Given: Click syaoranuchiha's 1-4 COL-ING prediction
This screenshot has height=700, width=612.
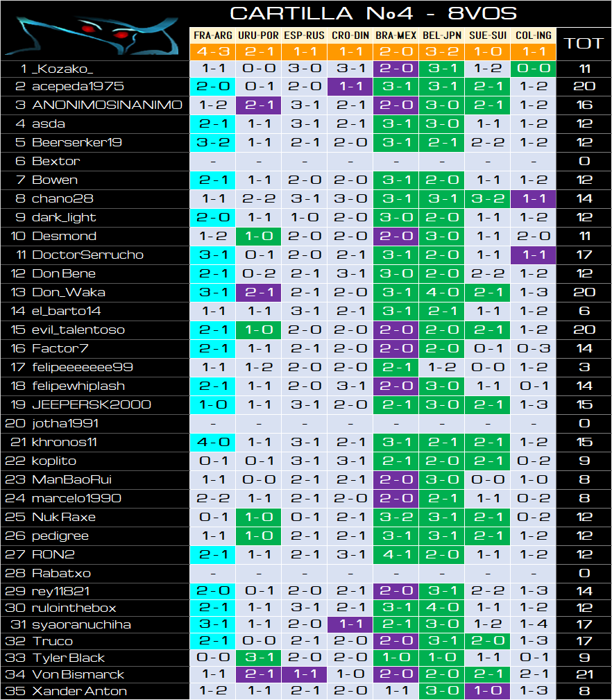Looking at the screenshot, I should pos(534,624).
